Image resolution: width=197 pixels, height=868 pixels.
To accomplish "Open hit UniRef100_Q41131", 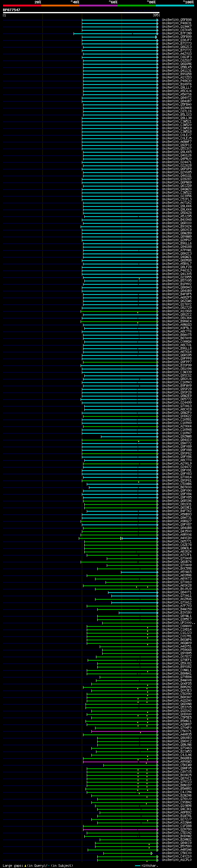I will 176,71.
